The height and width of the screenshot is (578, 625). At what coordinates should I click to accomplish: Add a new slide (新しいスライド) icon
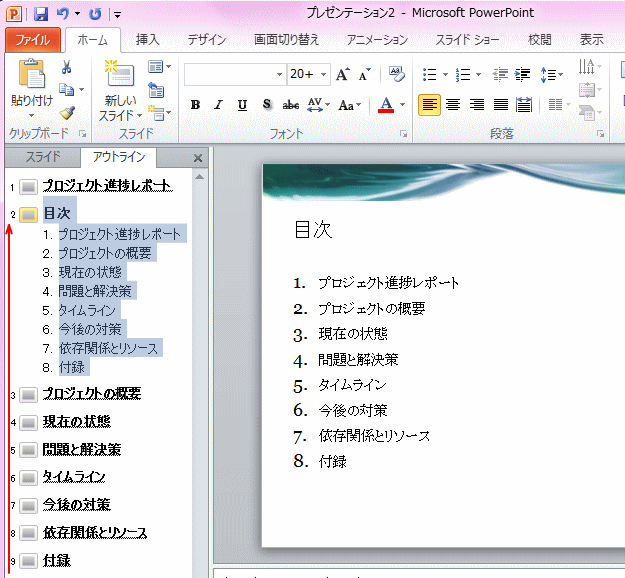119,73
